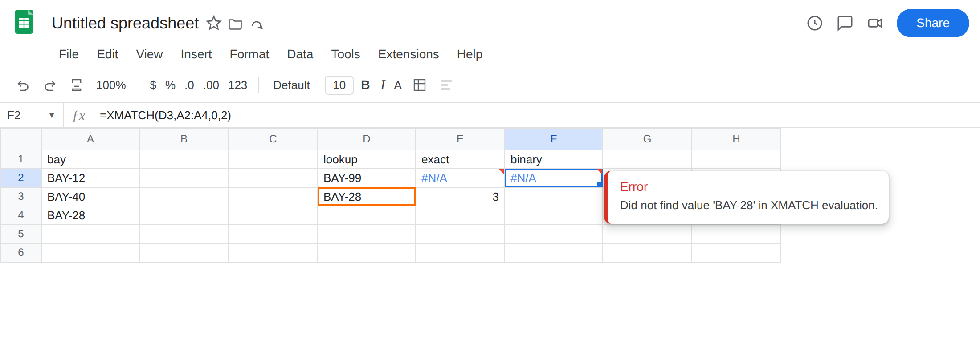Redo the last action
Screen dimensions: 980x356
tap(50, 85)
